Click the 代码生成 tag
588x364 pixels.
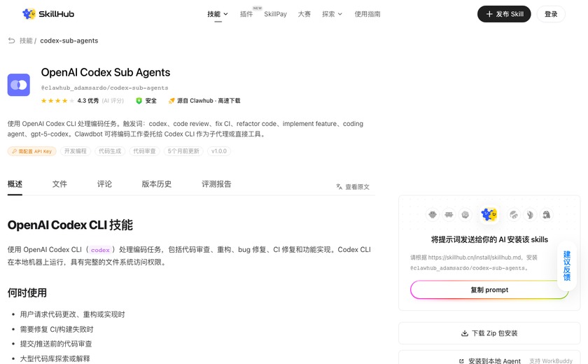[x=110, y=151]
